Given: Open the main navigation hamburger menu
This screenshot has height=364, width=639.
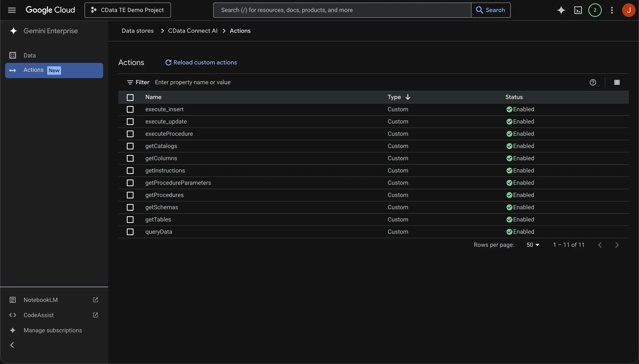Looking at the screenshot, I should click(12, 10).
